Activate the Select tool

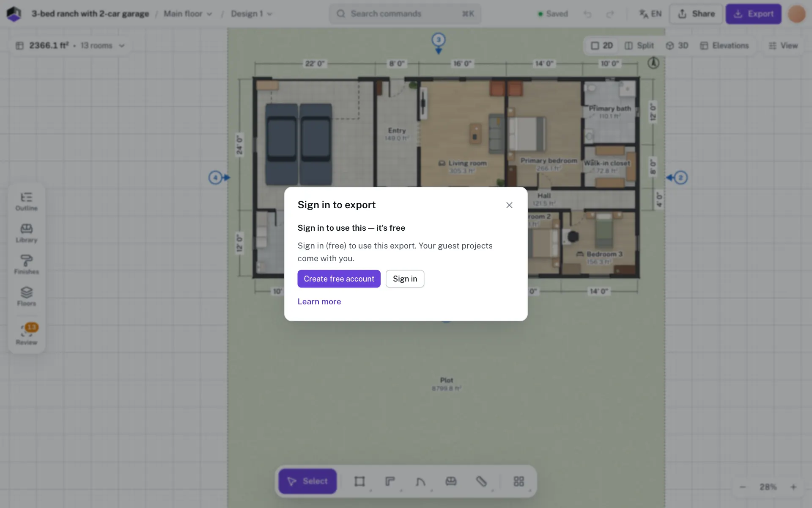307,481
